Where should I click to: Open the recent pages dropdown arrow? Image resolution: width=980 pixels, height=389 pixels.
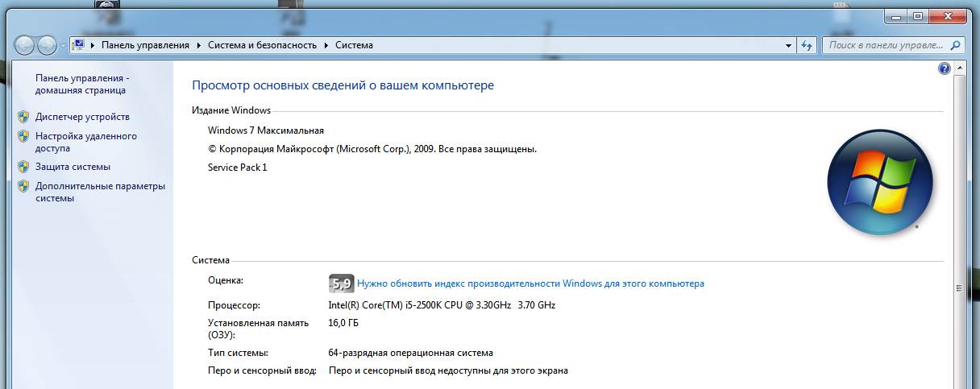pyautogui.click(x=64, y=46)
